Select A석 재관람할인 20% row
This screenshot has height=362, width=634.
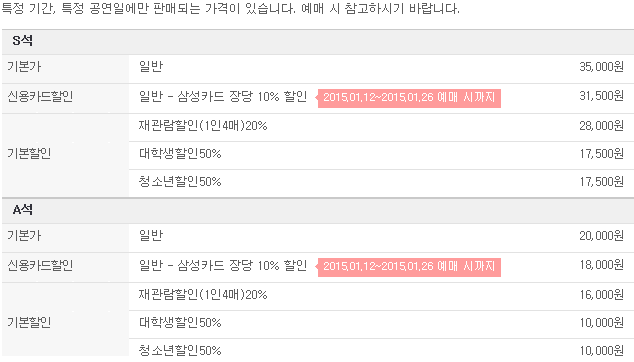[x=381, y=296]
